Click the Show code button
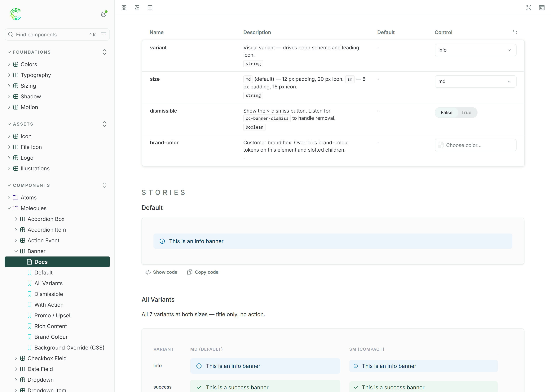Image resolution: width=551 pixels, height=392 pixels. click(161, 272)
